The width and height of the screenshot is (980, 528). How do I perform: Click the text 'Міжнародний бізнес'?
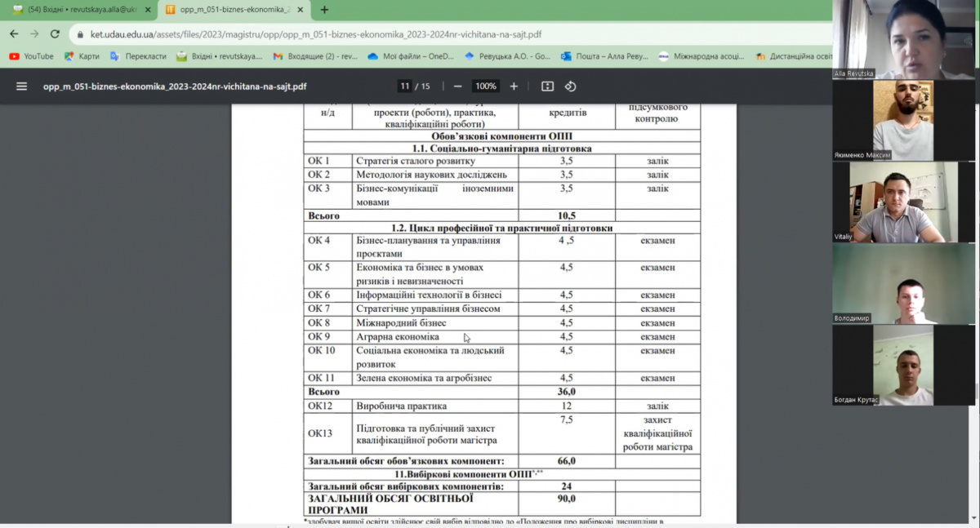[401, 322]
